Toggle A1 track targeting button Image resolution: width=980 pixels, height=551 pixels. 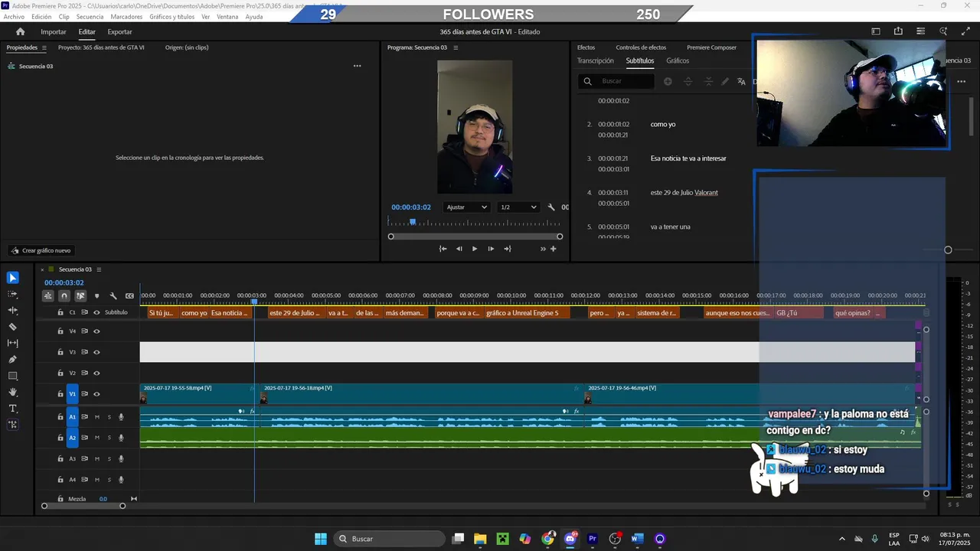73,417
